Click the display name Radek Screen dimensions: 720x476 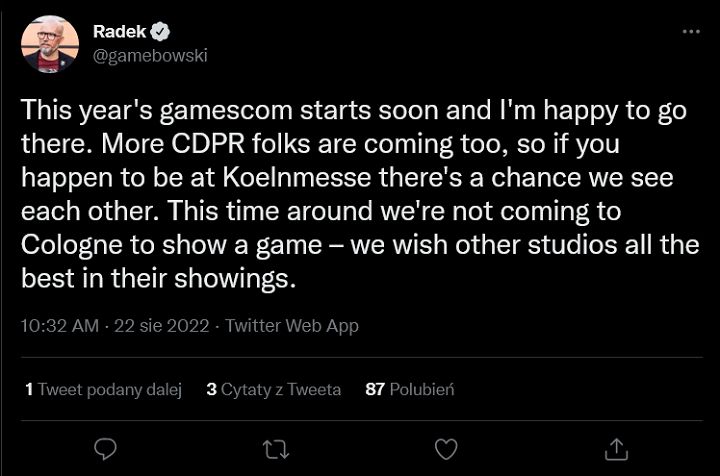coord(119,32)
